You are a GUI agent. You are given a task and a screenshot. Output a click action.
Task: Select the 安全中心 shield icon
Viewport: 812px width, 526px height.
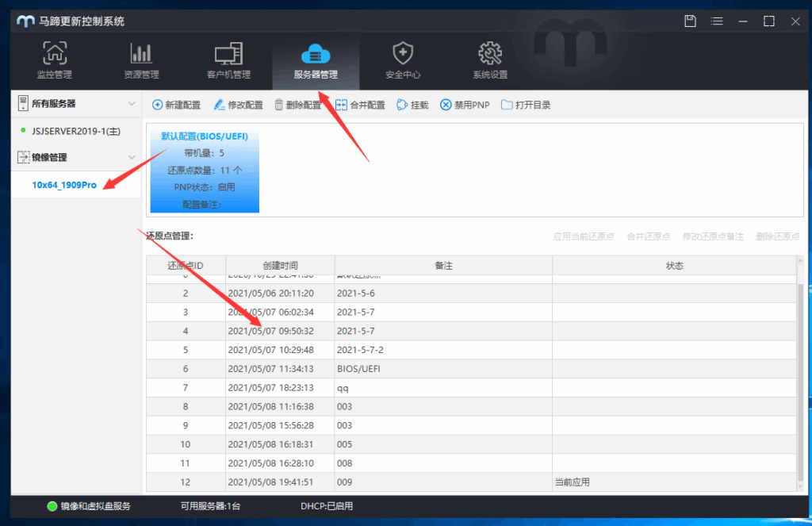click(403, 60)
